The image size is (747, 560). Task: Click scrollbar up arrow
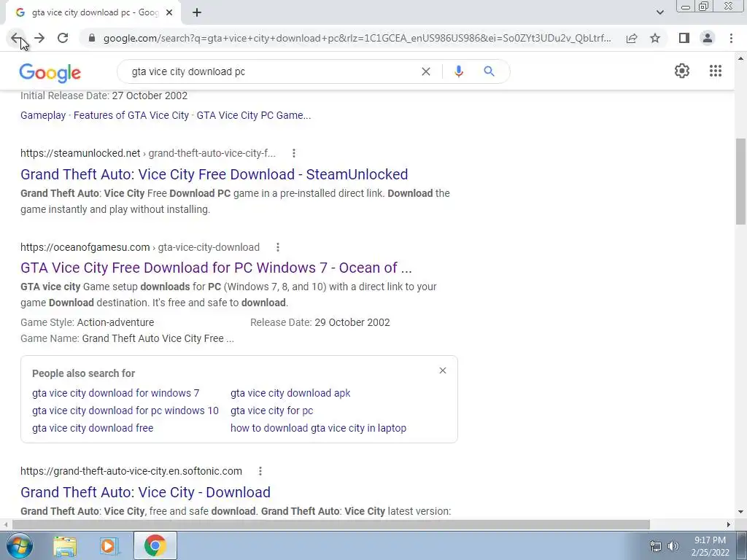click(740, 58)
